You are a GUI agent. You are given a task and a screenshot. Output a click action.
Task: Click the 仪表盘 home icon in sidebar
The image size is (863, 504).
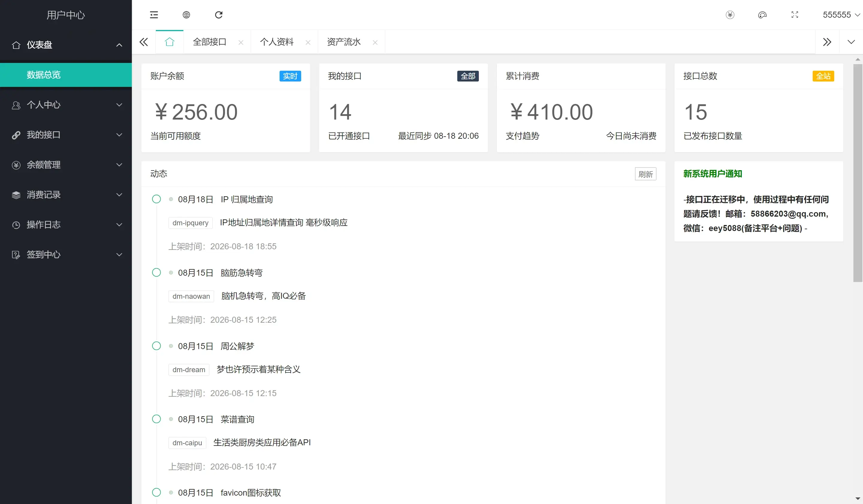point(16,45)
